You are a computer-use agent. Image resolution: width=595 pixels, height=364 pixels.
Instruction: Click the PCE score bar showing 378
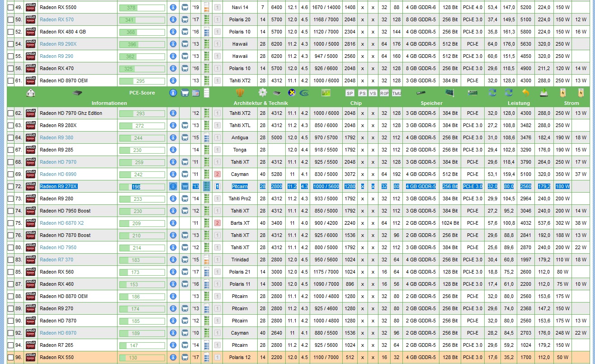[x=142, y=7]
